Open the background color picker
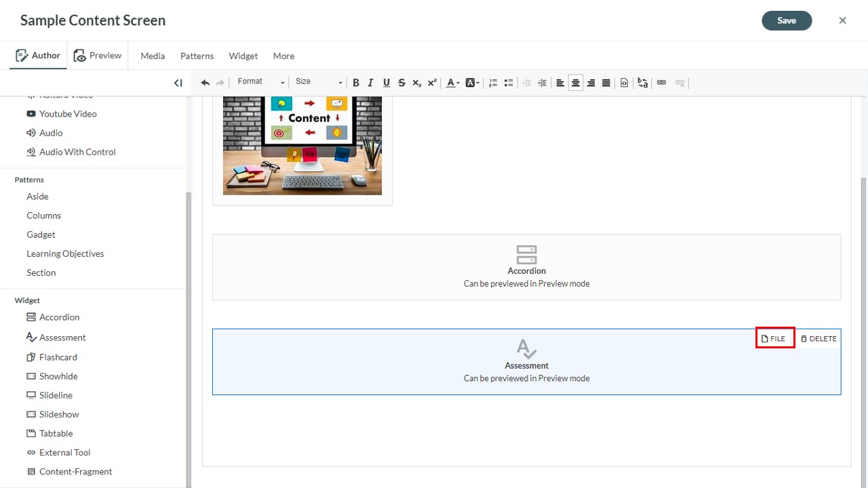The image size is (868, 488). (472, 83)
